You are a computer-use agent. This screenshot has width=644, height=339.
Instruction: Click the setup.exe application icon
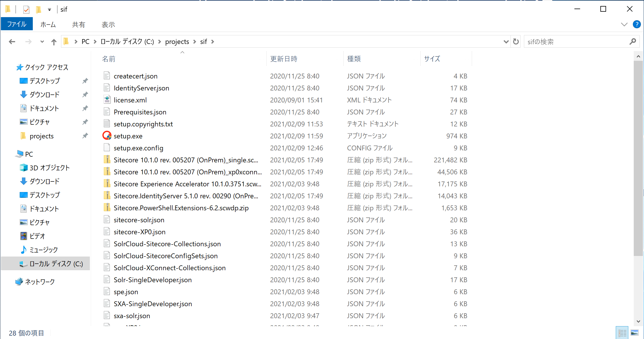tap(107, 136)
